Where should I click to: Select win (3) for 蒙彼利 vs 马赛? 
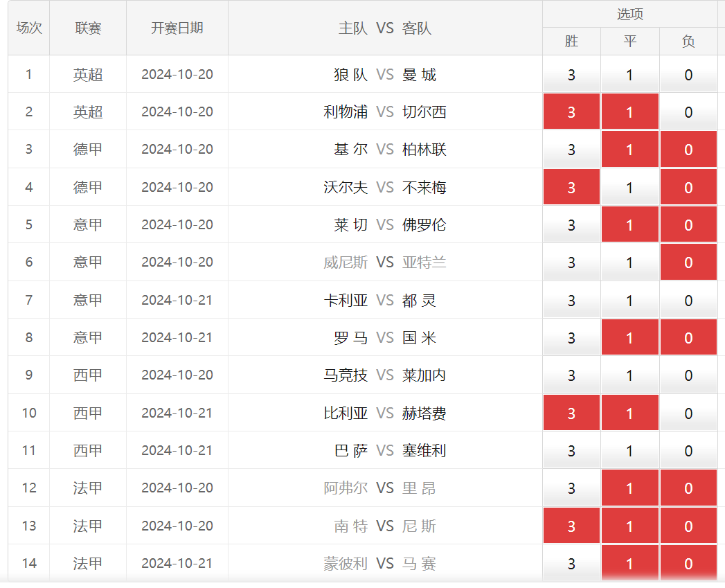click(x=571, y=563)
